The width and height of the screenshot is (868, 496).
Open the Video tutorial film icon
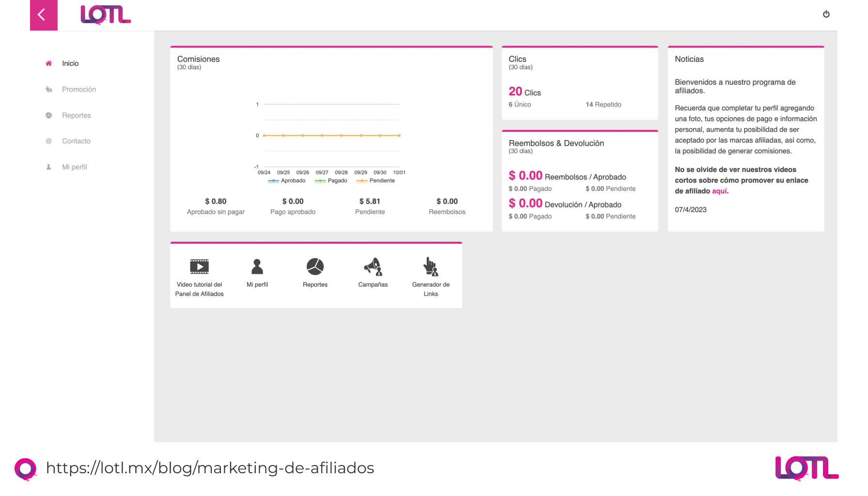[x=199, y=266]
